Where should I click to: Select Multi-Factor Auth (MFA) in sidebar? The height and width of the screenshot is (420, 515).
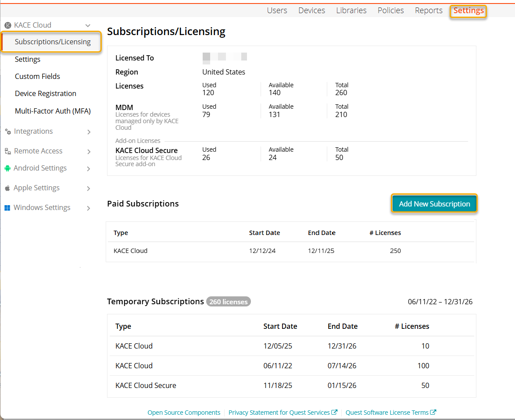click(x=53, y=111)
